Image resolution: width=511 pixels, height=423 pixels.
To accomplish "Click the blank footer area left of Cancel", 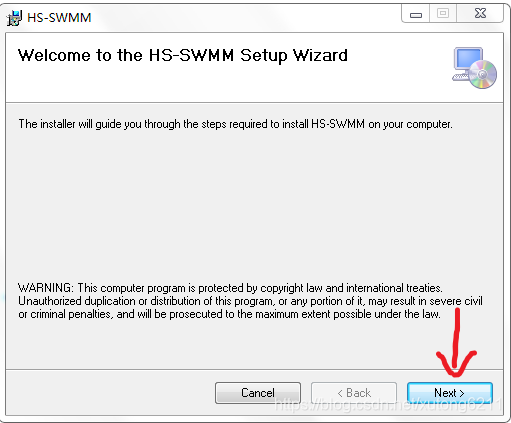I will pyautogui.click(x=110, y=393).
